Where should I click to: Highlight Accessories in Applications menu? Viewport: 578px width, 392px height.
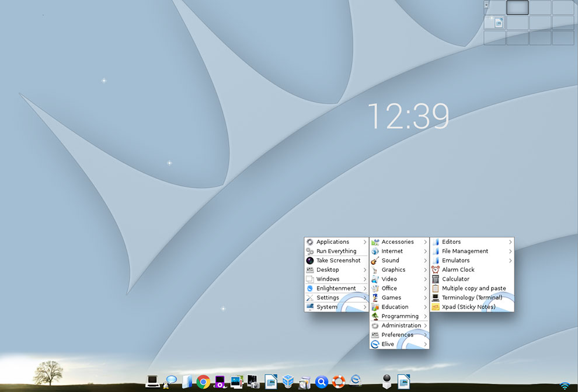[x=399, y=242]
